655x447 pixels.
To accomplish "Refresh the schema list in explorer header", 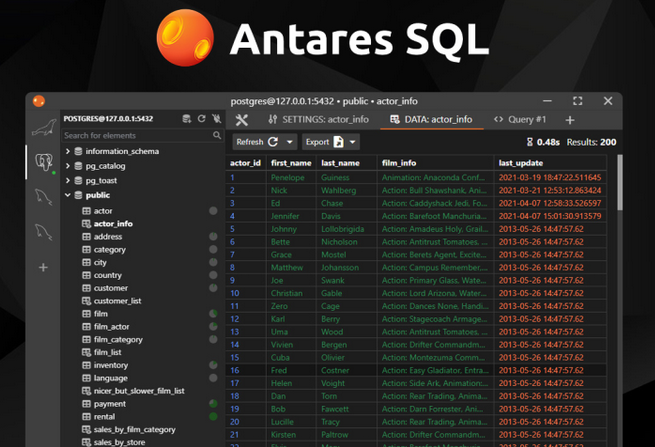I will pyautogui.click(x=201, y=119).
